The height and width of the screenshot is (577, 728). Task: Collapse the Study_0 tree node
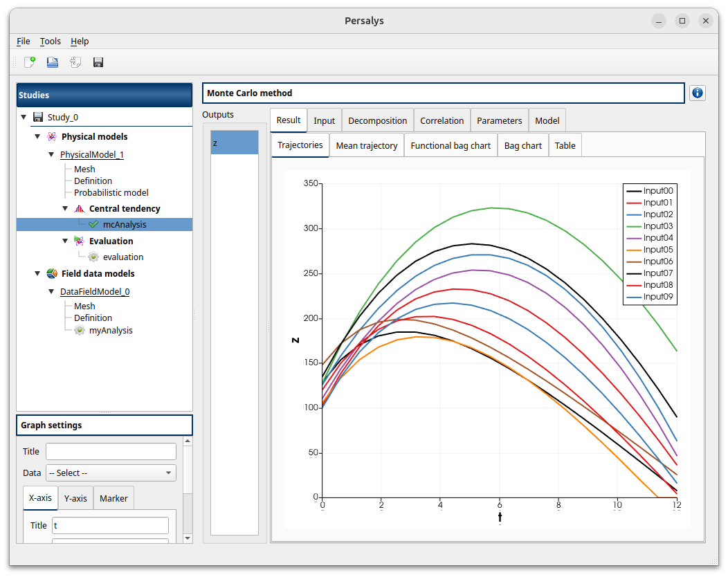(x=24, y=118)
